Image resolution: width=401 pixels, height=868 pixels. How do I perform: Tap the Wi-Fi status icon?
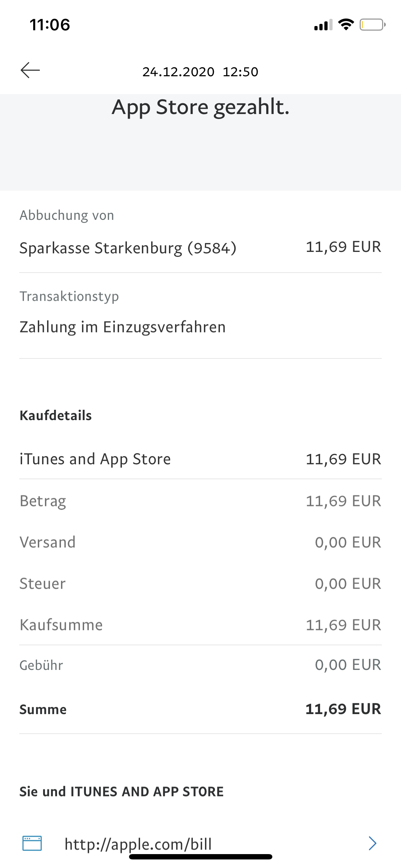[x=345, y=25]
